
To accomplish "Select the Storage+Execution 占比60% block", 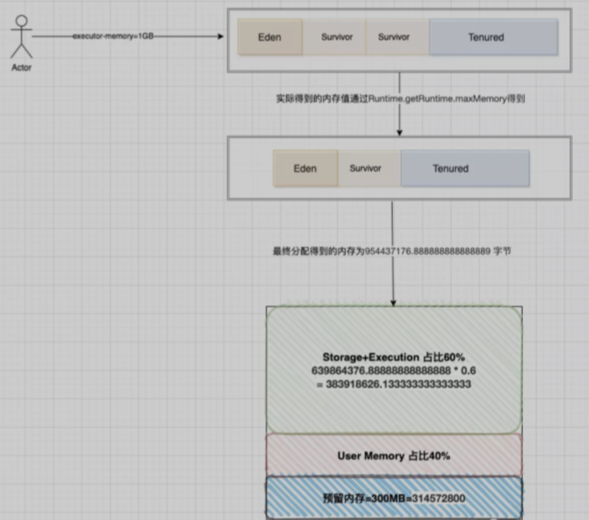I will [394, 370].
